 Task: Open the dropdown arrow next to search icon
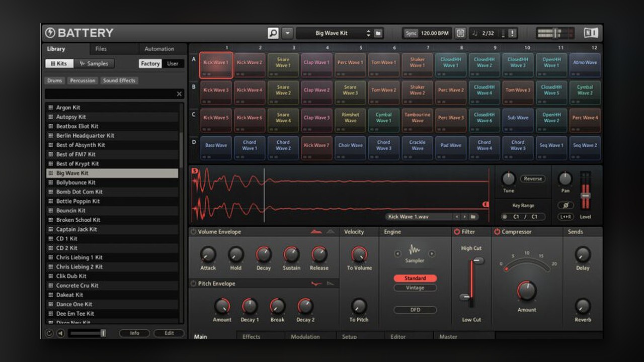287,33
